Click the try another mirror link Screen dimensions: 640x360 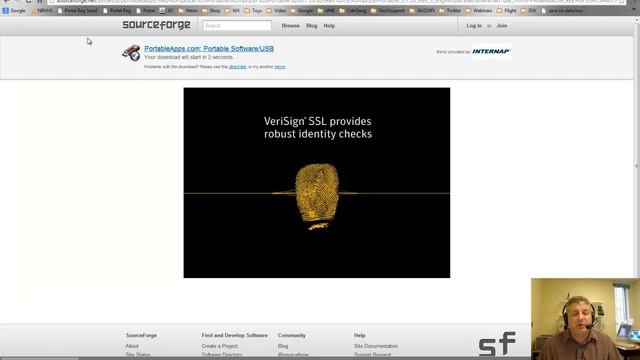click(x=280, y=67)
